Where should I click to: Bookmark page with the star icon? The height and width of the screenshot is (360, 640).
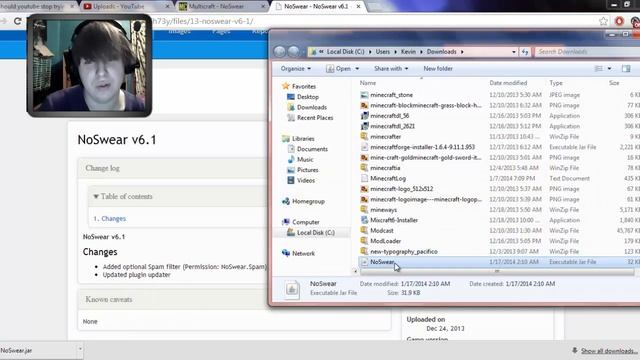tap(603, 21)
